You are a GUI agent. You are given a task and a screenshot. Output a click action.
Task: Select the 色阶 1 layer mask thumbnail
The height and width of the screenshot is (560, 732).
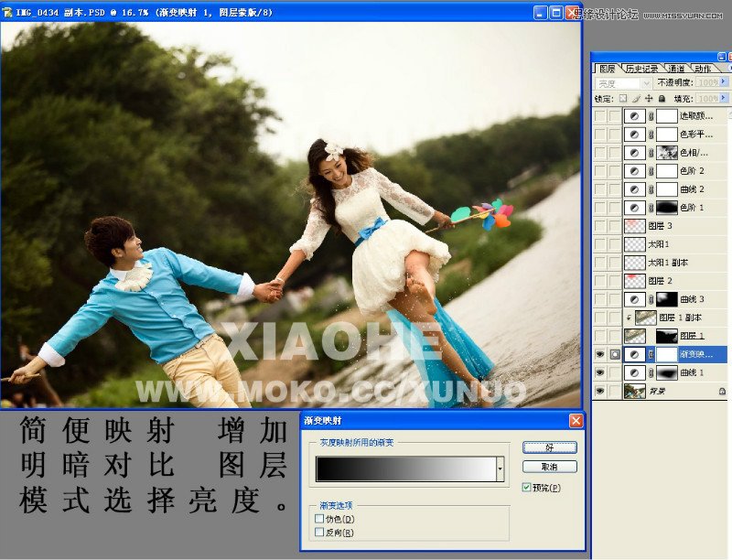(x=667, y=208)
